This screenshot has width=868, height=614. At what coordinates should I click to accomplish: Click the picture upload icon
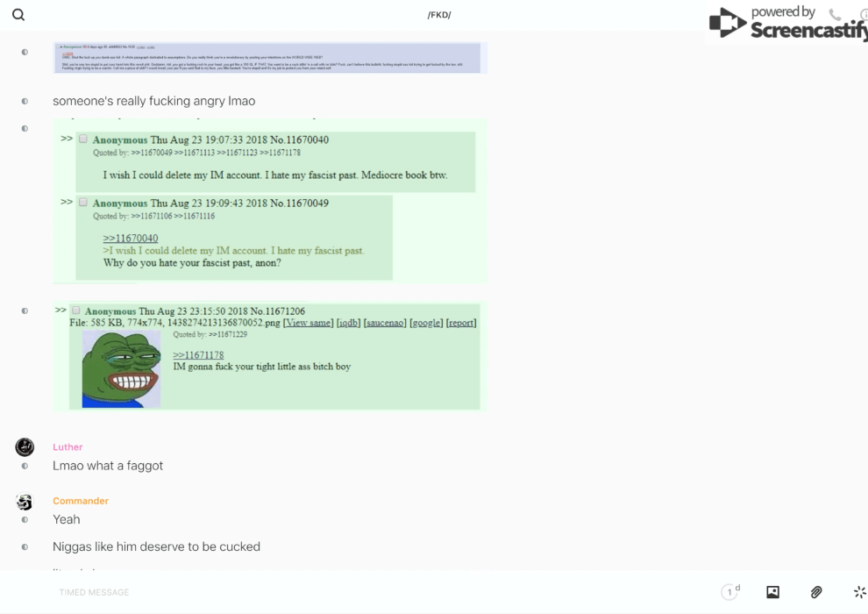772,592
